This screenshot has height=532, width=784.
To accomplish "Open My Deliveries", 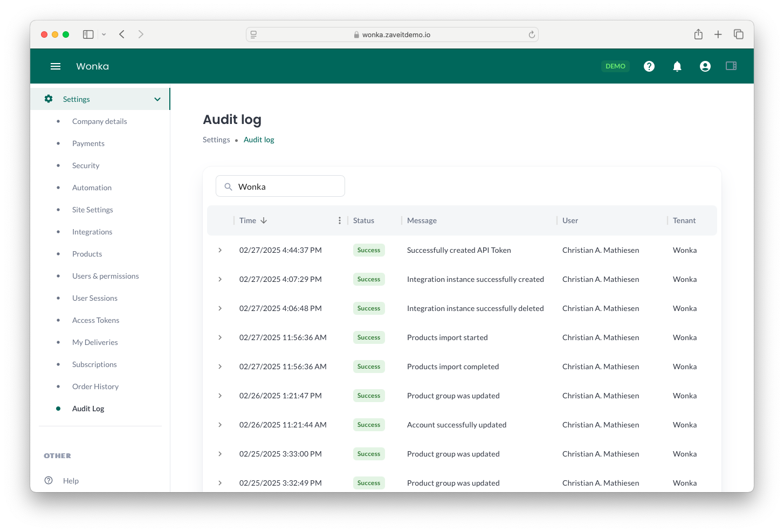I will click(x=95, y=342).
